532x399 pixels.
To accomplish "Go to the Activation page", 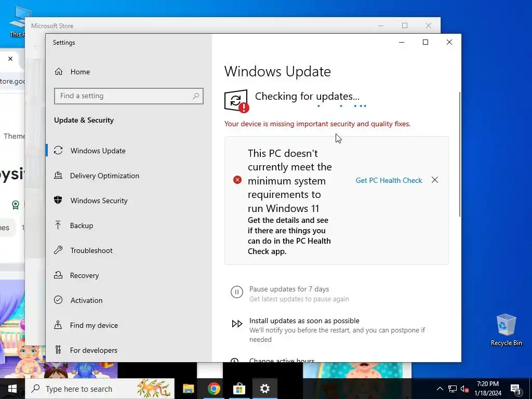I will pyautogui.click(x=129, y=300).
